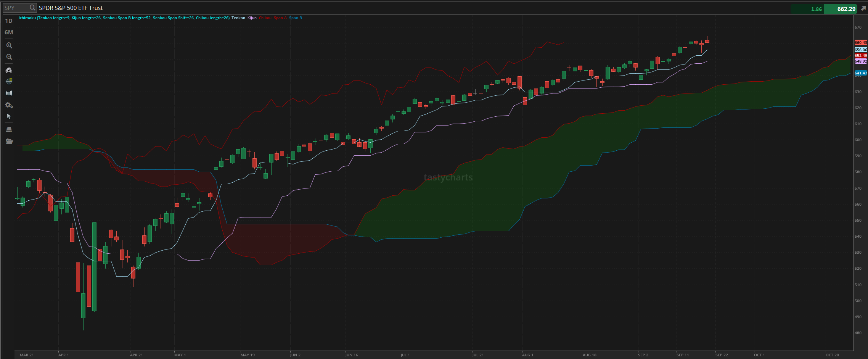Click the Chikou legend label

tap(265, 18)
